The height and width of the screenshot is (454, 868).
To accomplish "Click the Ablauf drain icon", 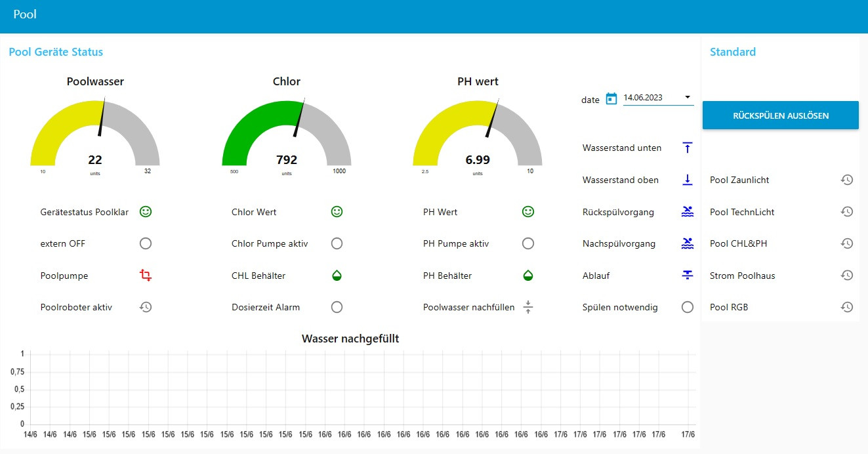I will pyautogui.click(x=687, y=276).
